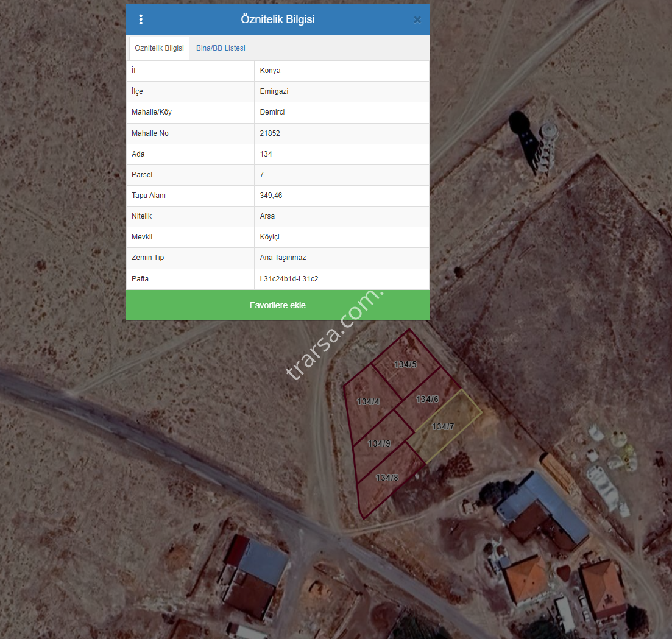Click the Mevkii label

[x=142, y=237]
